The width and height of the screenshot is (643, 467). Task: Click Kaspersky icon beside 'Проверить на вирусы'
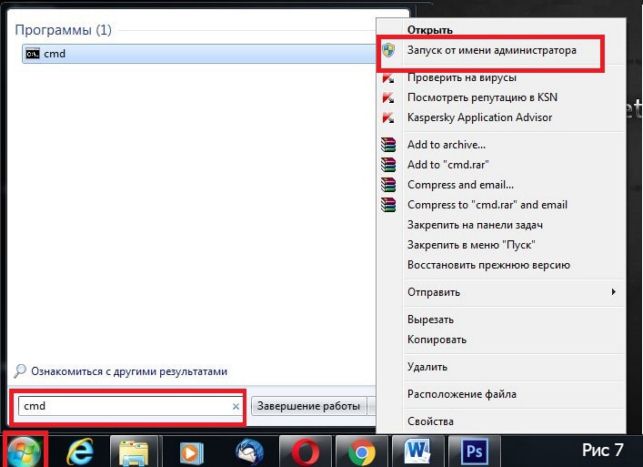(388, 77)
